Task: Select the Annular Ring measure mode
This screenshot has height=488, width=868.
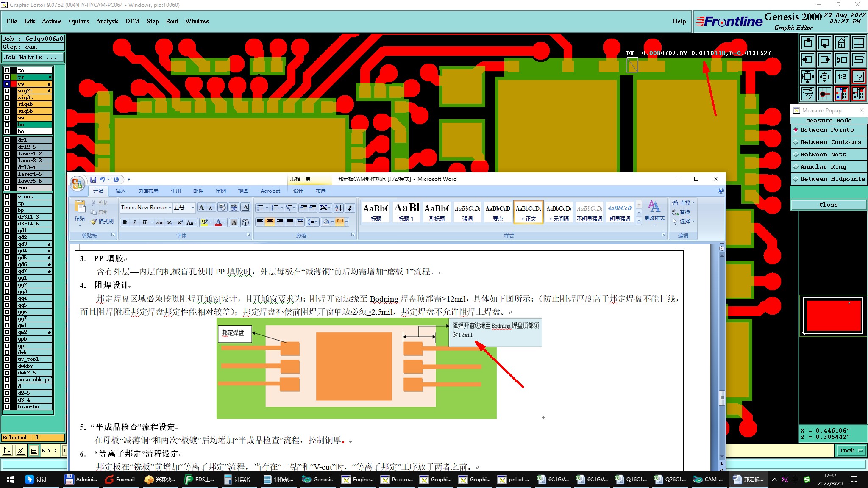Action: click(x=829, y=167)
